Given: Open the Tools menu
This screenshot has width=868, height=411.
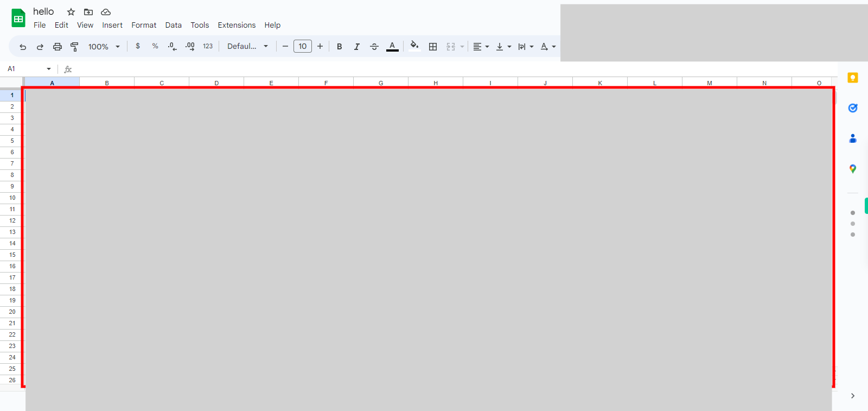Looking at the screenshot, I should coord(200,25).
